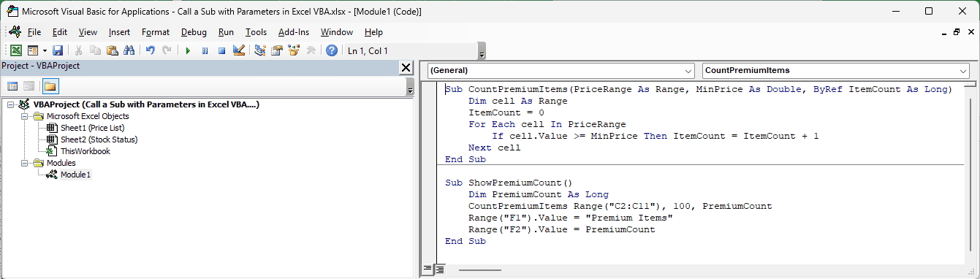Screen dimensions: 980x279
Task: Open the Window menu
Action: click(x=337, y=32)
